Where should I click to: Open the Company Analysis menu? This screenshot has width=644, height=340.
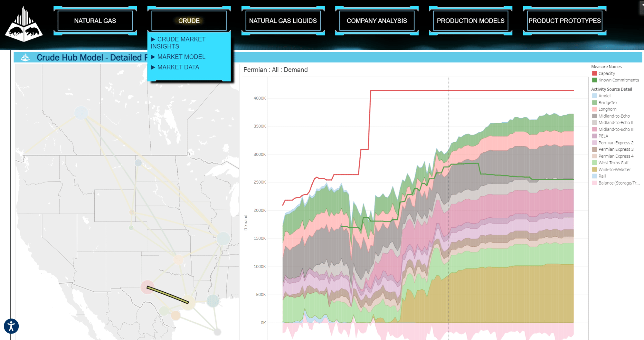[x=377, y=21]
